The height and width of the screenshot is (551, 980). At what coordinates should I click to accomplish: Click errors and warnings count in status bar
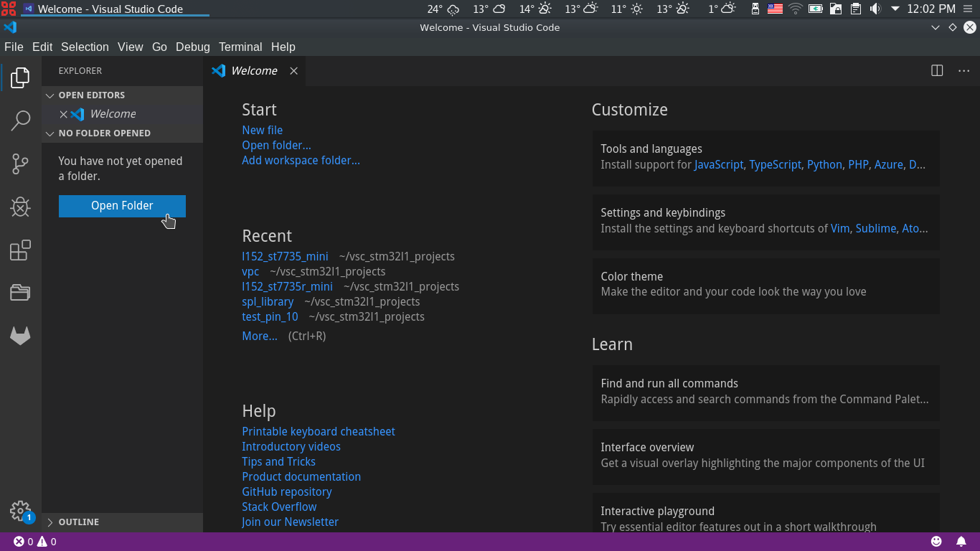(34, 542)
